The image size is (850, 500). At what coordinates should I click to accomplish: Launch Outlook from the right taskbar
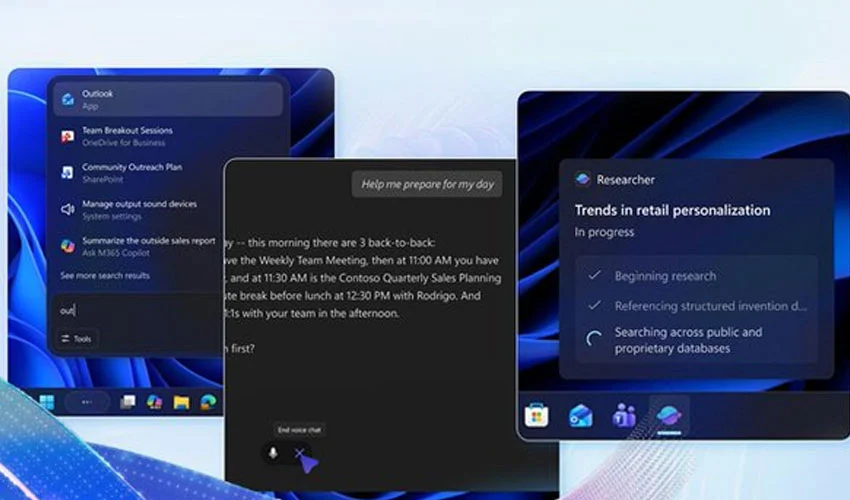point(580,416)
